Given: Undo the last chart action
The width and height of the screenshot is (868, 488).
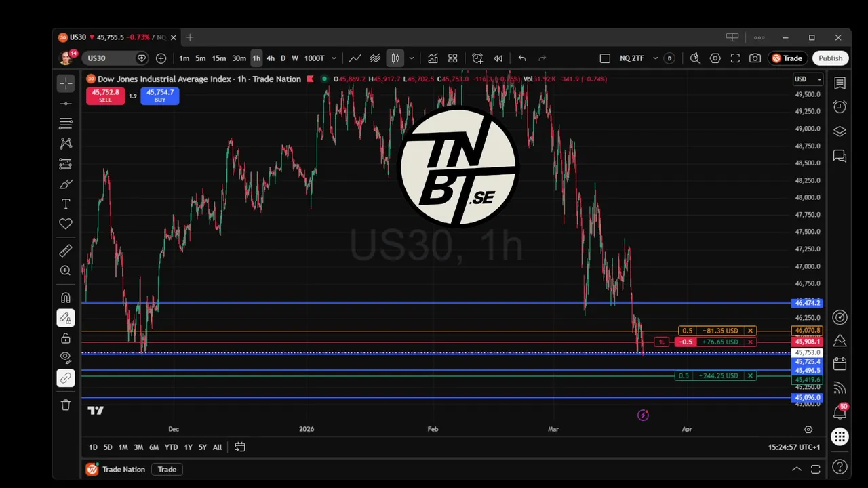Looking at the screenshot, I should click(522, 58).
